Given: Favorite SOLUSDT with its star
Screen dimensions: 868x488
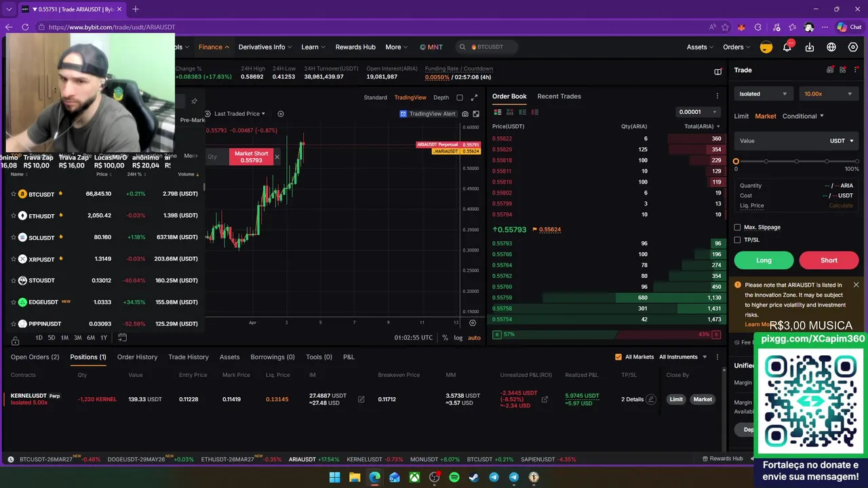Looking at the screenshot, I should click(x=13, y=237).
